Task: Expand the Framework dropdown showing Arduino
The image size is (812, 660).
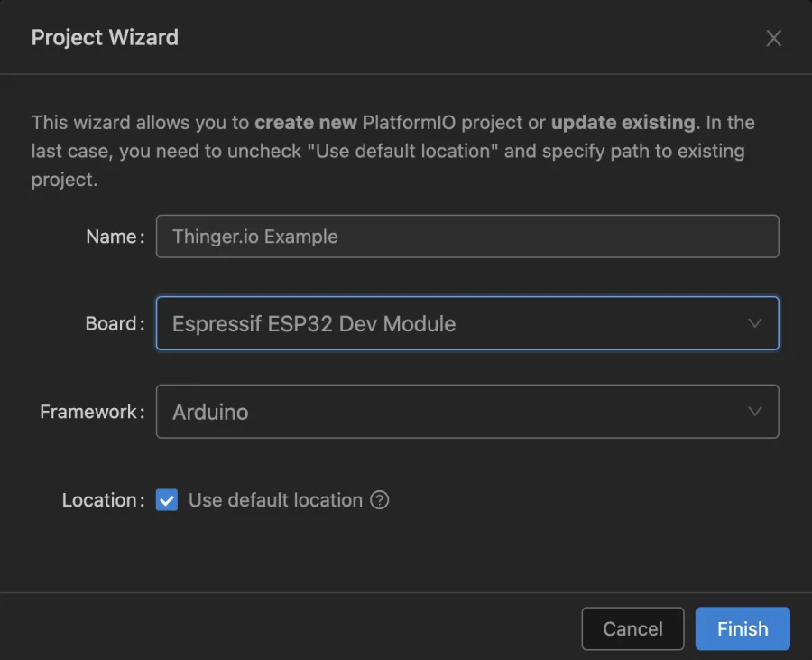Action: pyautogui.click(x=467, y=412)
